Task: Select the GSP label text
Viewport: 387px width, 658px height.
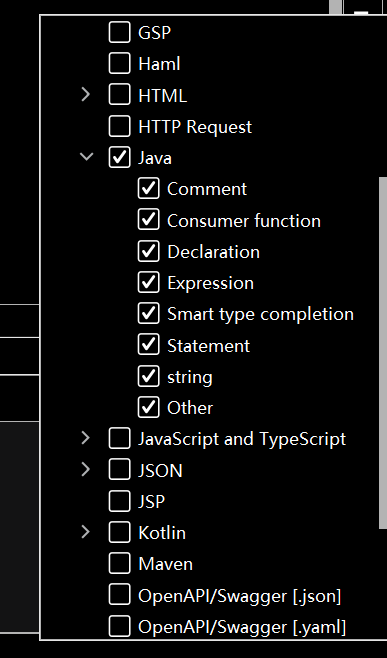Action: (154, 33)
